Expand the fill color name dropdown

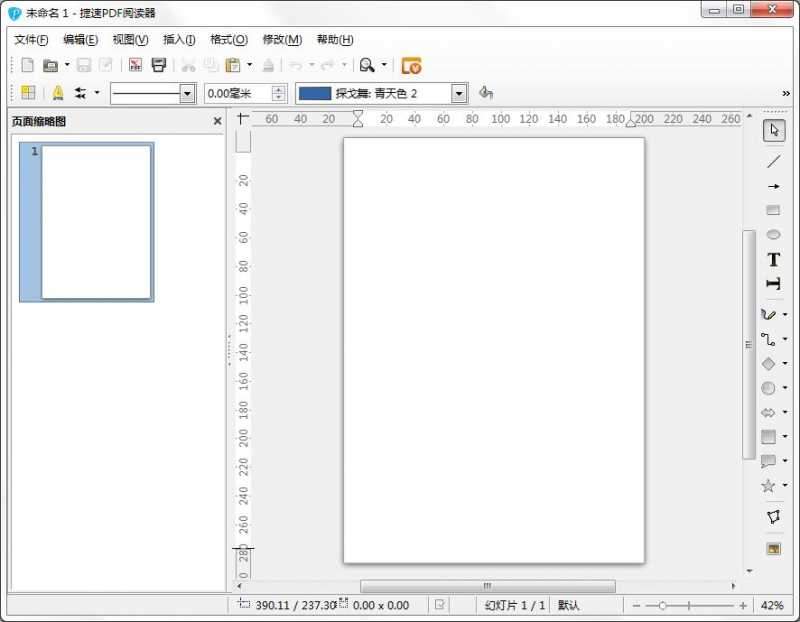coord(459,93)
